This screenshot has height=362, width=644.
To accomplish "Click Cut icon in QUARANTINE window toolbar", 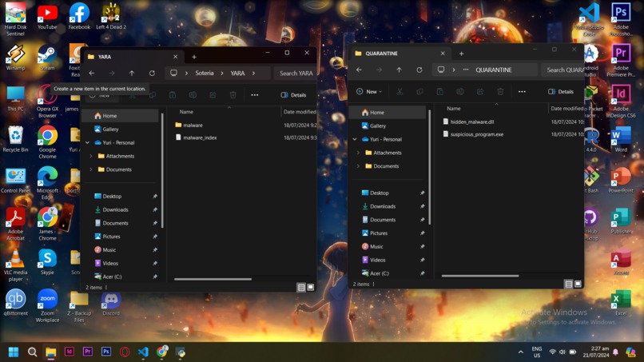I will coord(400,92).
